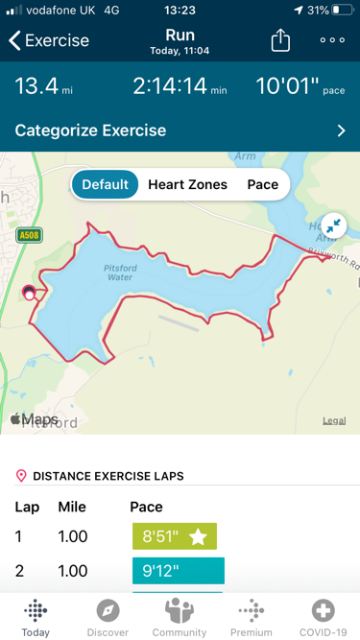Go back to Exercise list

[x=49, y=40]
